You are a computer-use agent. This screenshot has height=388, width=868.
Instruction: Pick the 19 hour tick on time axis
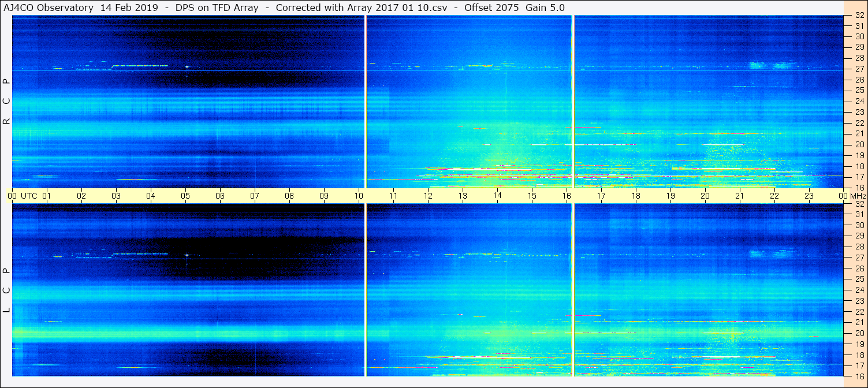pos(670,196)
